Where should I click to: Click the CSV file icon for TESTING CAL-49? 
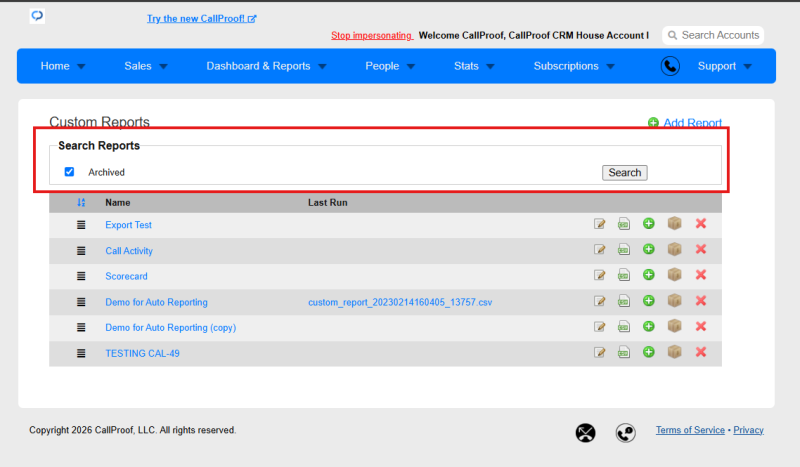pos(623,352)
